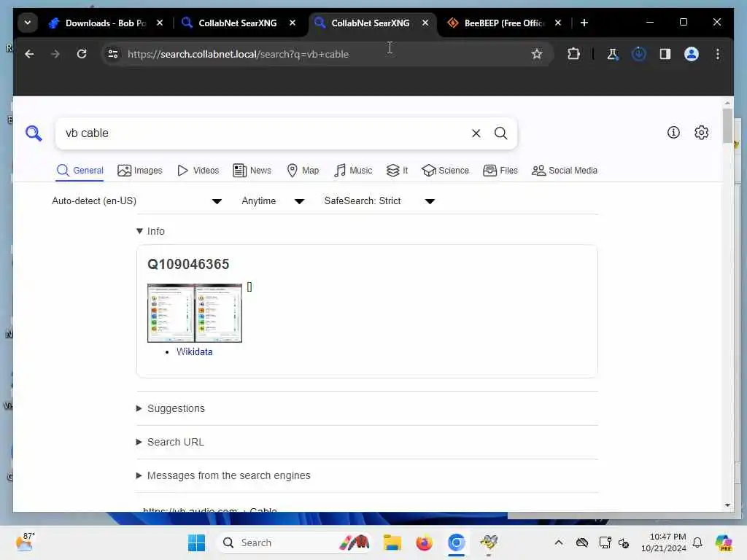Open Firefox from the taskbar

[424, 542]
